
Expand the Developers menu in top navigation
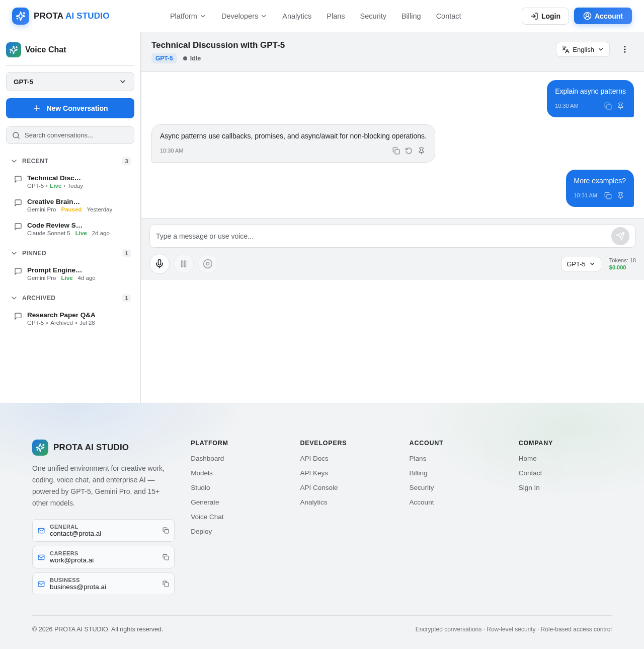pyautogui.click(x=244, y=16)
